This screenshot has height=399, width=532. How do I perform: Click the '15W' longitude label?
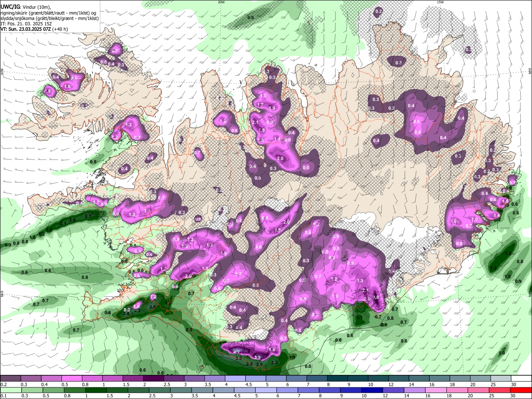pyautogui.click(x=440, y=2)
